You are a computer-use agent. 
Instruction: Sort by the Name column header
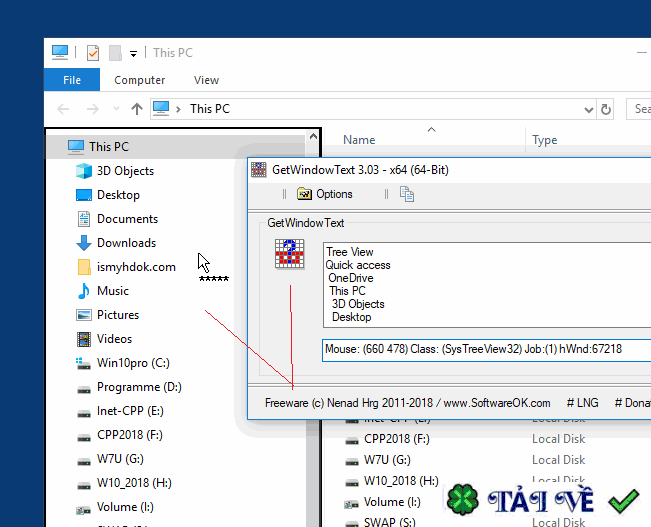pyautogui.click(x=359, y=140)
